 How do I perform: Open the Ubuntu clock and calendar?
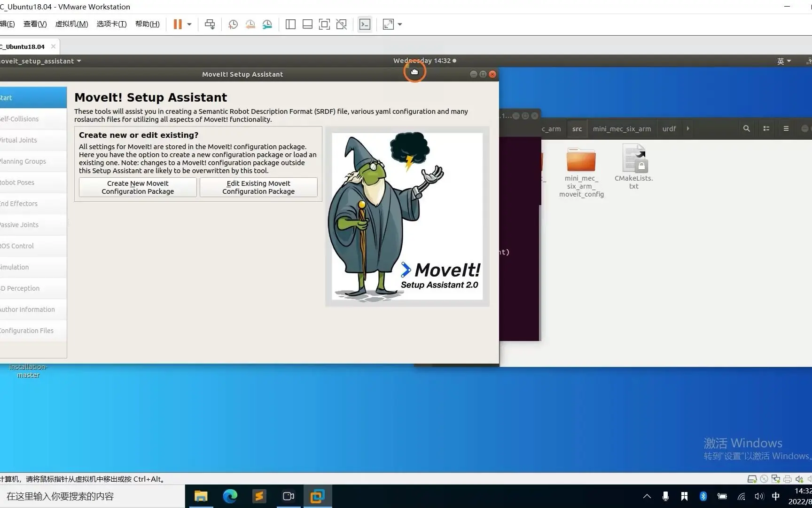pos(424,61)
